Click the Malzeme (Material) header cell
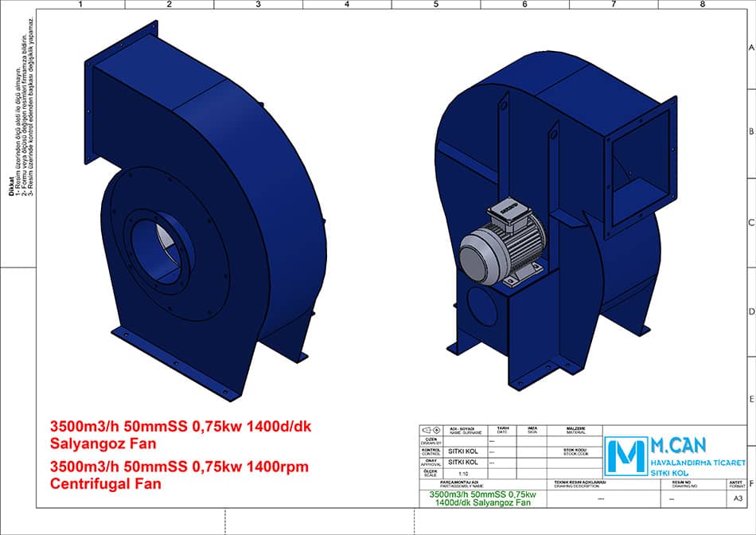The width and height of the screenshot is (756, 535). tap(576, 430)
